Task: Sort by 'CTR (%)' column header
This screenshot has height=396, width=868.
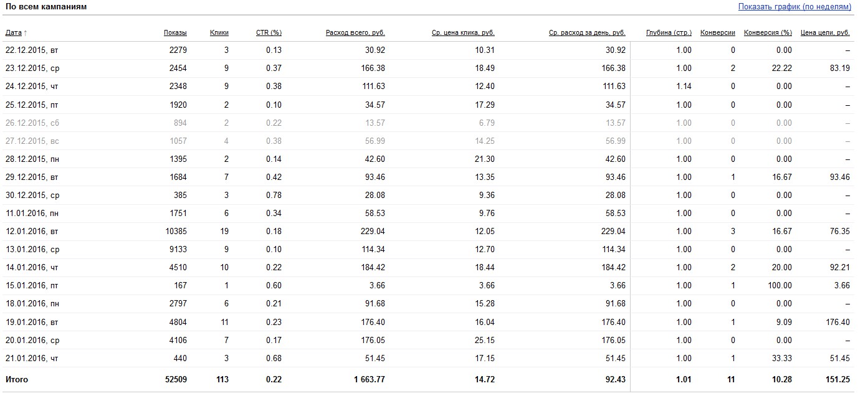Action: tap(269, 32)
